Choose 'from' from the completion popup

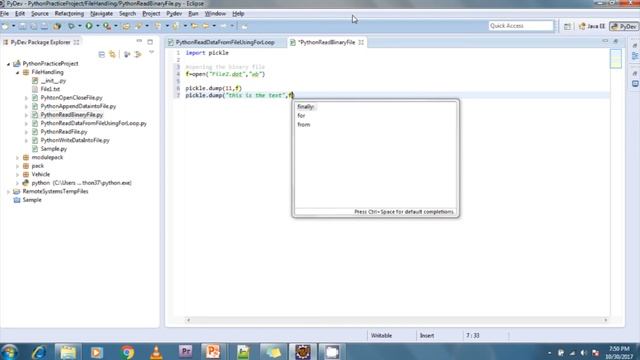[x=304, y=124]
